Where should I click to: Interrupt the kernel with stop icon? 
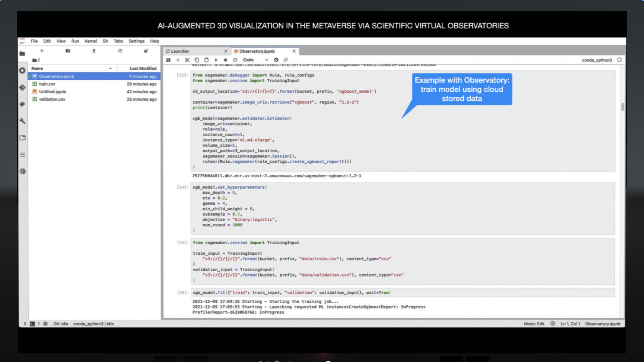point(225,60)
